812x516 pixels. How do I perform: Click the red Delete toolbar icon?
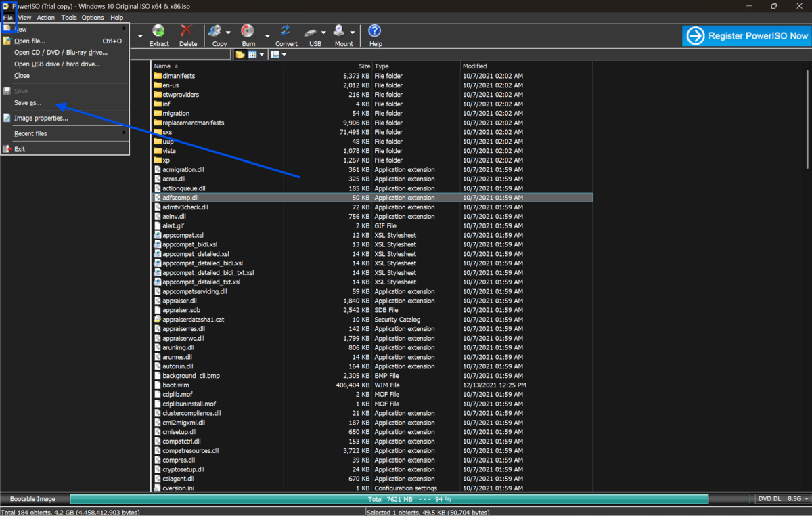pos(187,31)
